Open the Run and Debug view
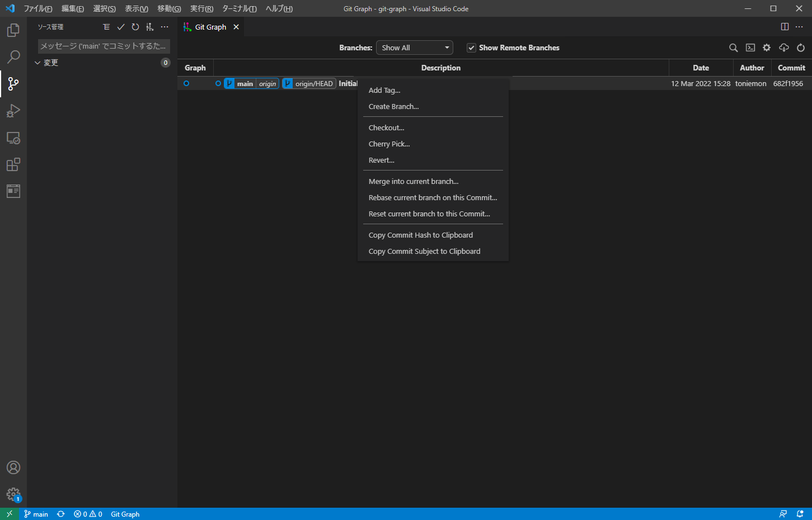The width and height of the screenshot is (812, 520). [13, 111]
